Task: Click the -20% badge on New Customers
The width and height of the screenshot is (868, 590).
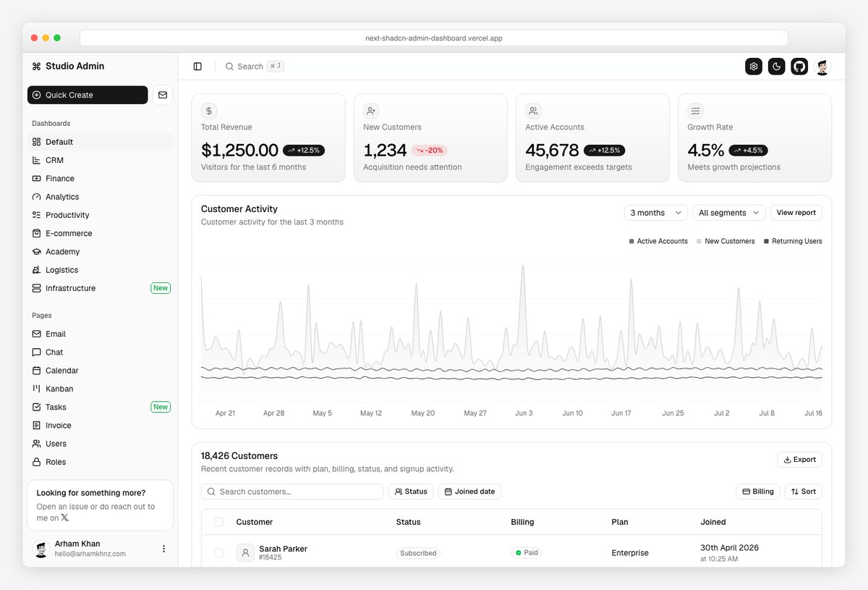Action: (430, 151)
